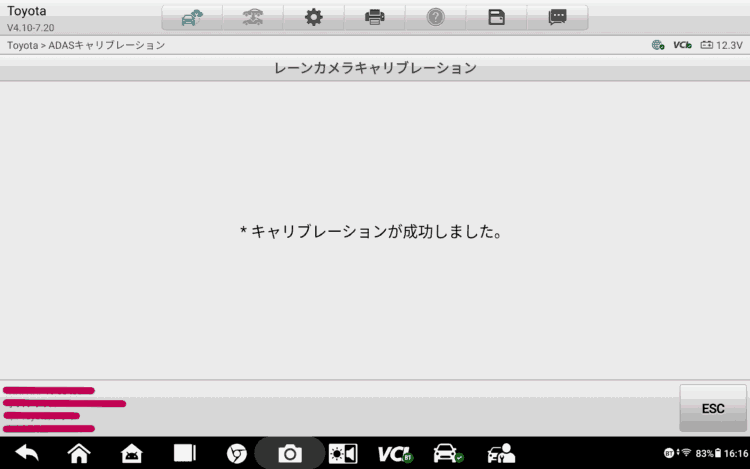Show recent apps with the square icon

pyautogui.click(x=184, y=453)
